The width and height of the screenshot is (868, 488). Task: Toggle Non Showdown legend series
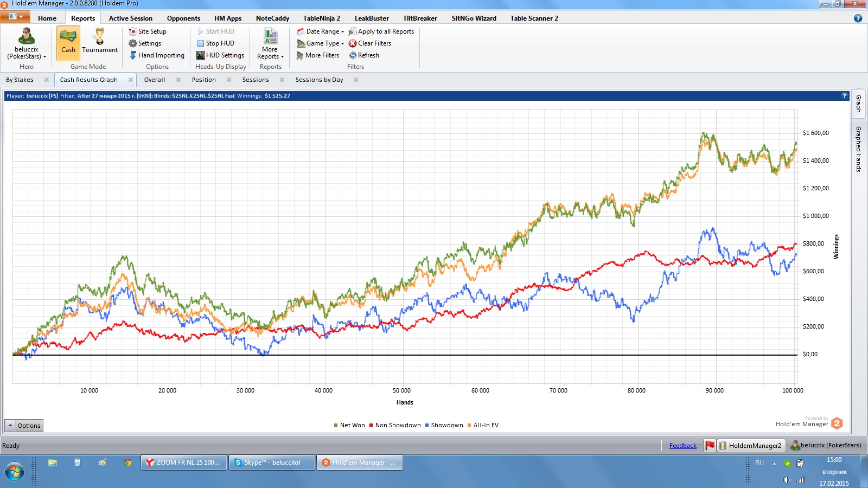coord(395,425)
